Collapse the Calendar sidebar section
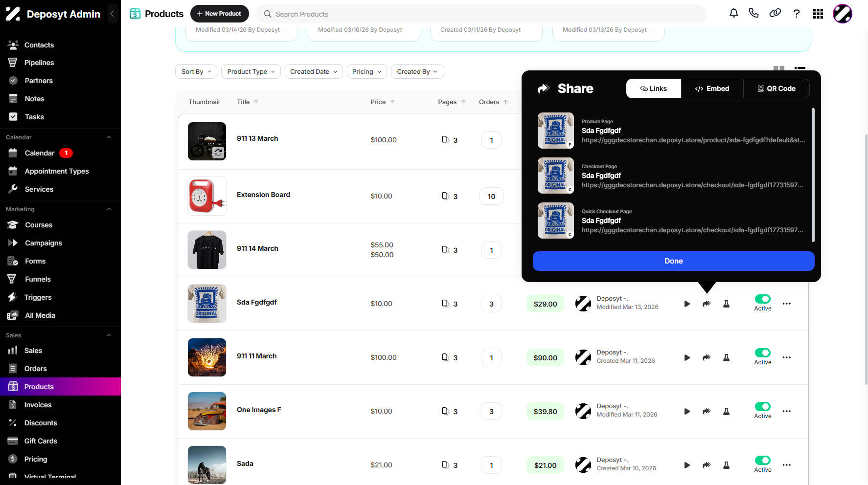This screenshot has width=868, height=485. tap(109, 137)
